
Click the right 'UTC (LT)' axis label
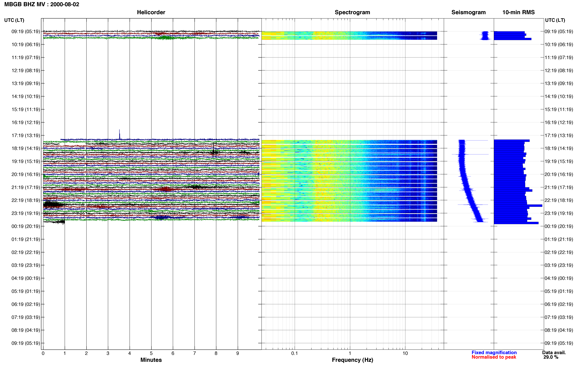(x=555, y=20)
